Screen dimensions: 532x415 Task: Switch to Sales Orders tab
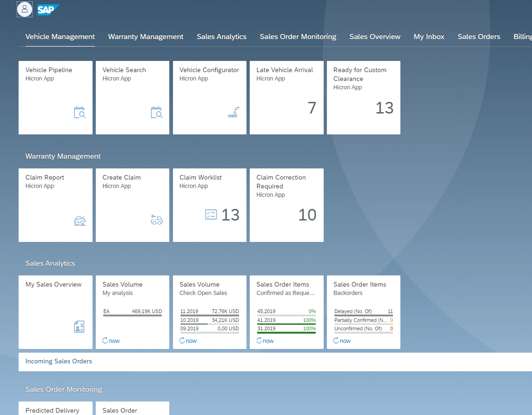(x=479, y=37)
